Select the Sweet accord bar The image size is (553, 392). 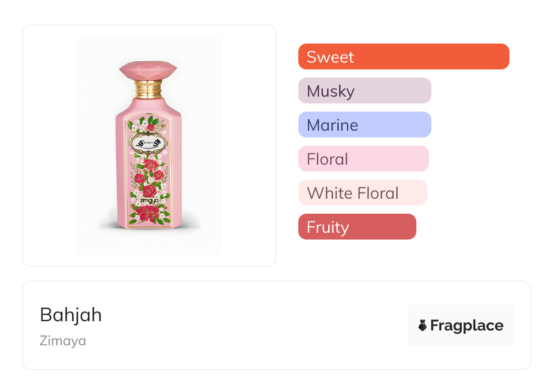[x=404, y=57]
